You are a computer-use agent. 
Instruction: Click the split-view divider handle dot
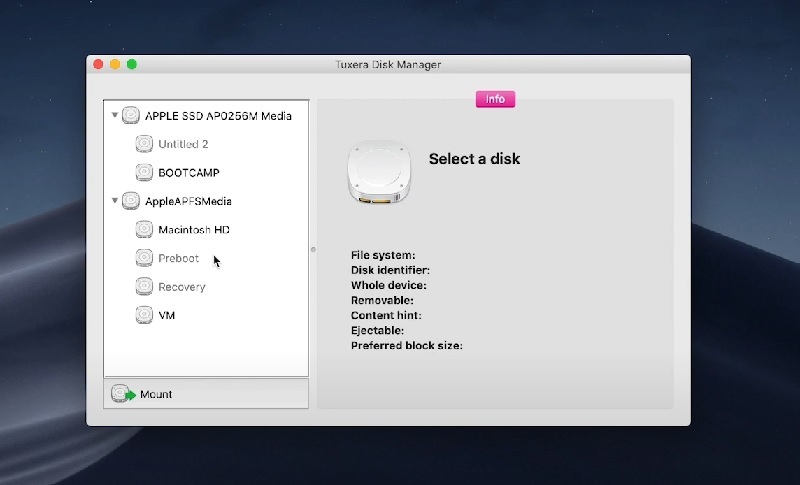(313, 249)
